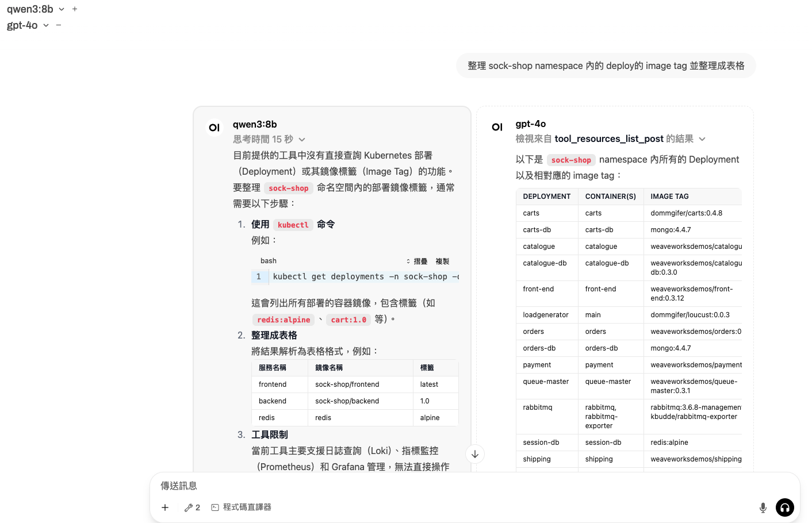The height and width of the screenshot is (523, 812).
Task: Click the scroll-to-bottom arrow button
Action: tap(475, 454)
